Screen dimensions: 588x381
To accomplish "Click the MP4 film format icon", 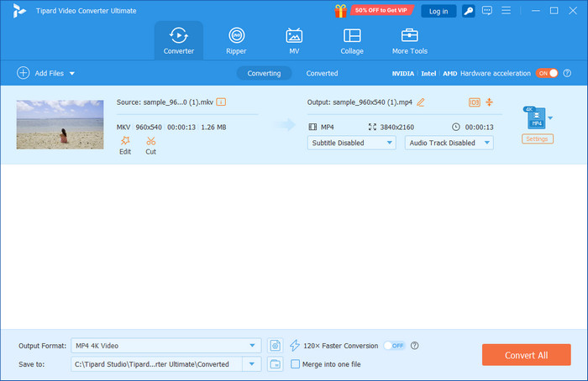I will (312, 127).
